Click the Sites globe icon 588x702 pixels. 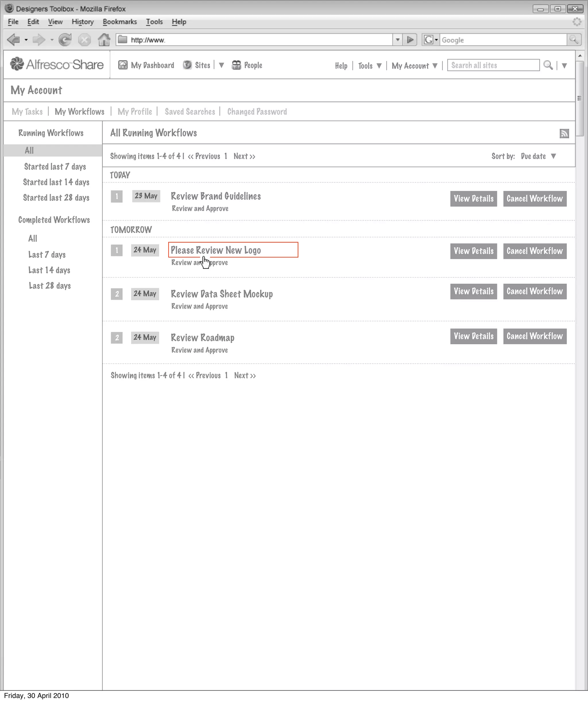[x=187, y=65]
